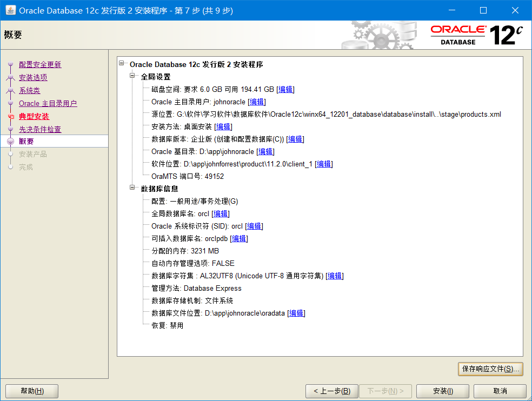Maximize the installer window
The image size is (532, 401).
pos(483,10)
